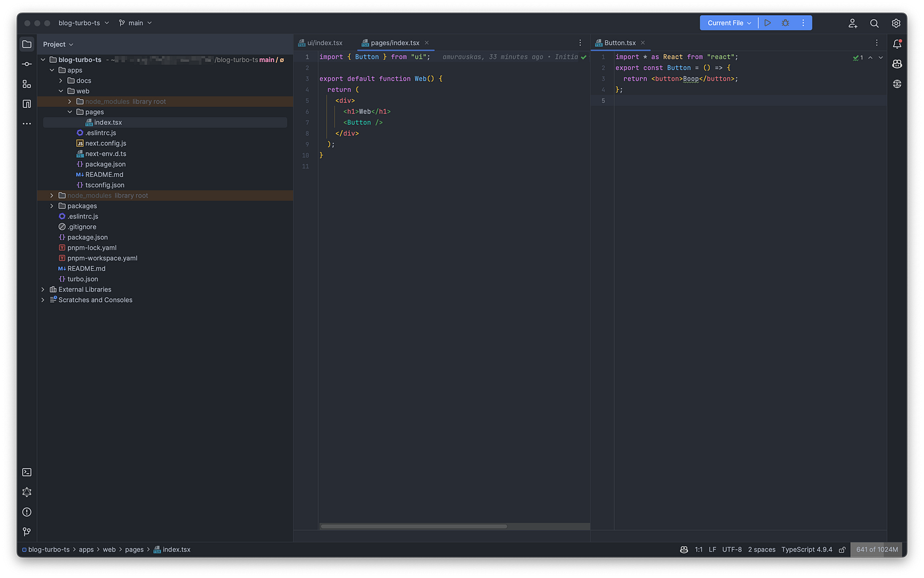Image resolution: width=924 pixels, height=578 pixels.
Task: Open turbo.json in the project tree
Action: pos(82,279)
